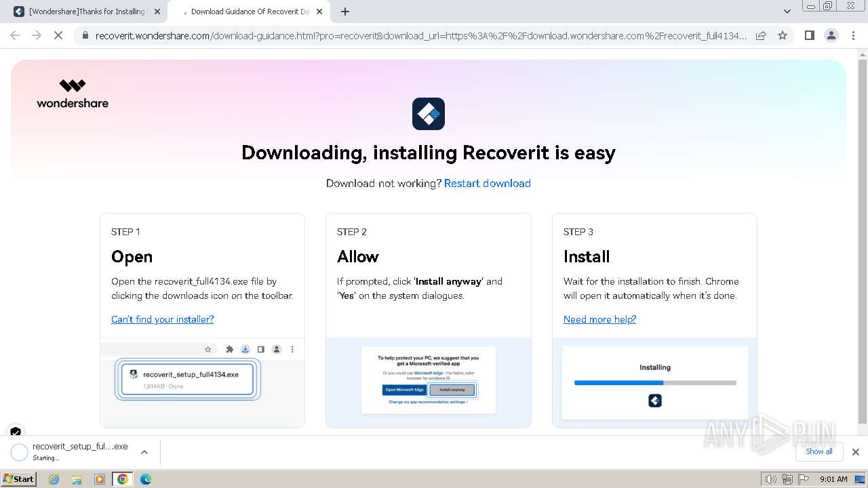Viewport: 868px width, 488px height.
Task: Open Can't find your installer link
Action: tap(162, 319)
